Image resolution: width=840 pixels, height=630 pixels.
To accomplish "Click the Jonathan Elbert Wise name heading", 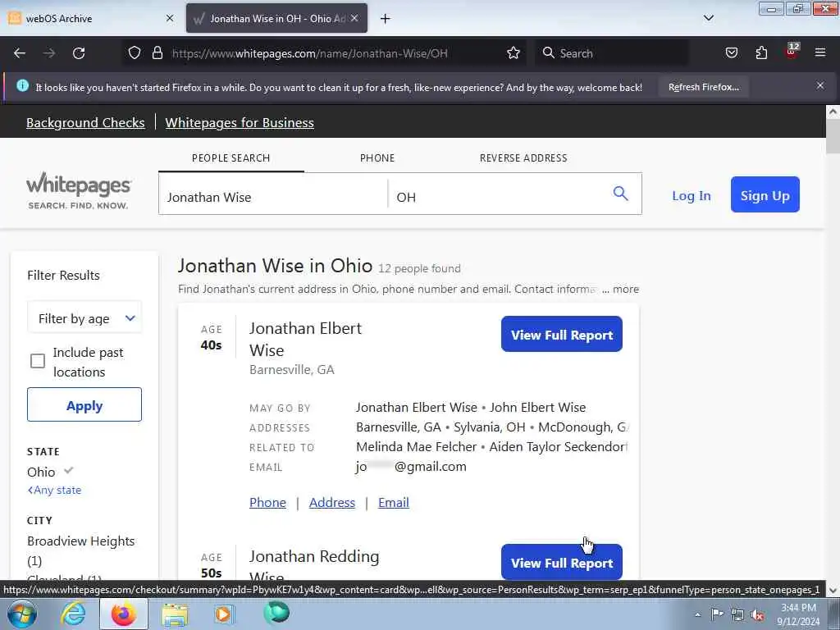I will 305,339.
